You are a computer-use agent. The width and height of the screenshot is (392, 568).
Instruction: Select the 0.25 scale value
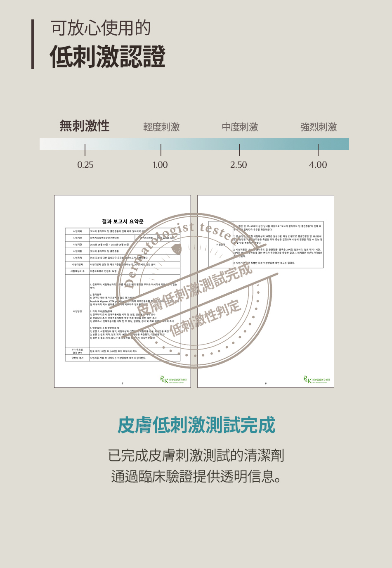85,165
